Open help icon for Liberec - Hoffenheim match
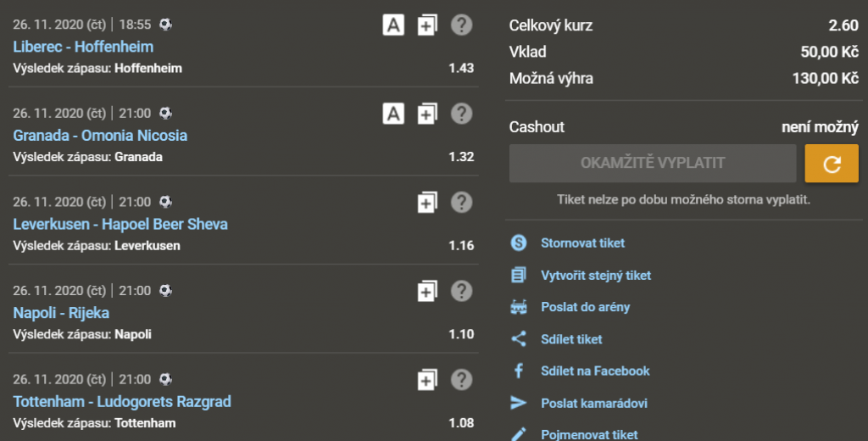The image size is (868, 441). (x=461, y=25)
